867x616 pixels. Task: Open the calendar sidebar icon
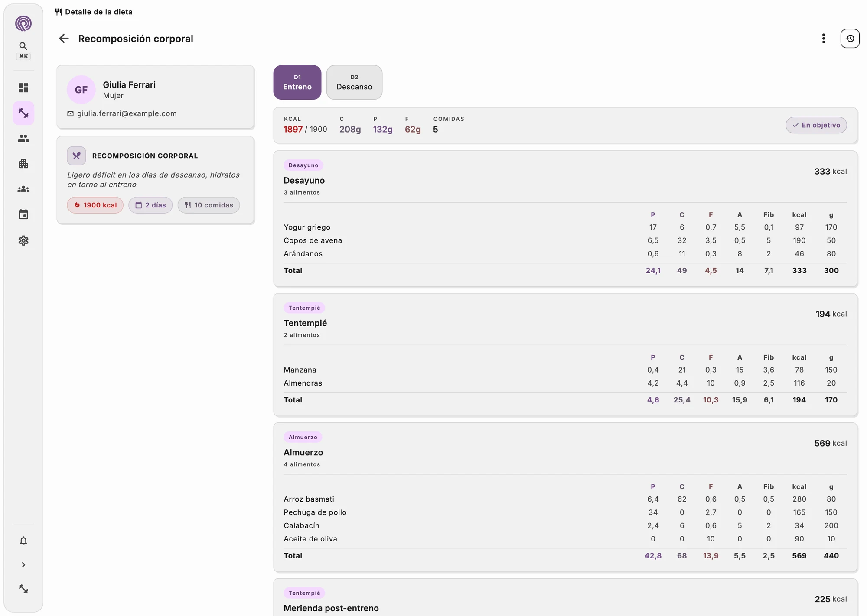click(x=23, y=214)
